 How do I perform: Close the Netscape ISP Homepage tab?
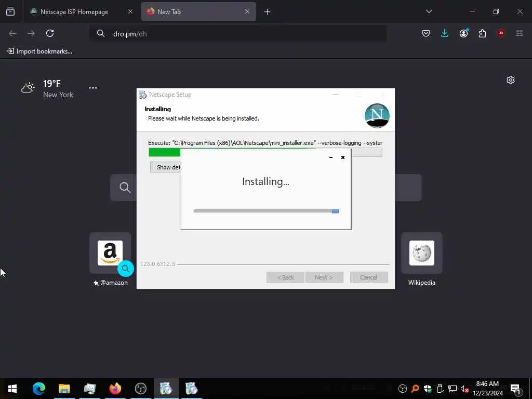point(130,11)
